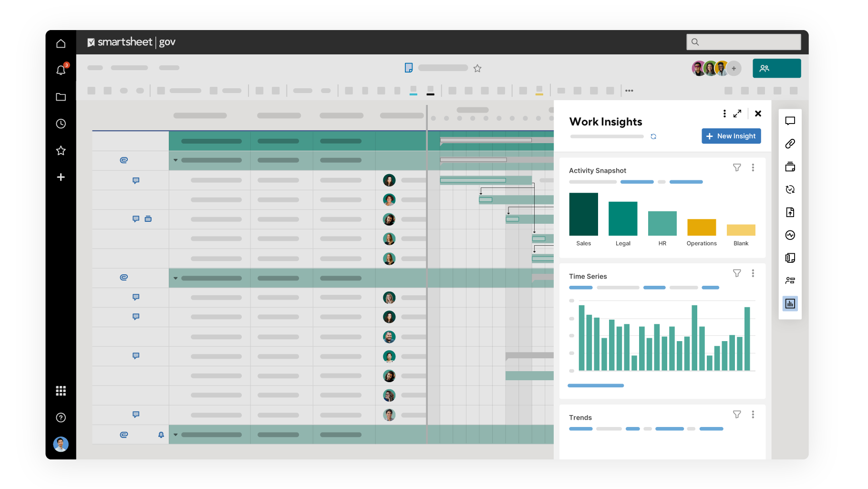The image size is (868, 489).
Task: Open the Attachments panel
Action: (x=790, y=143)
